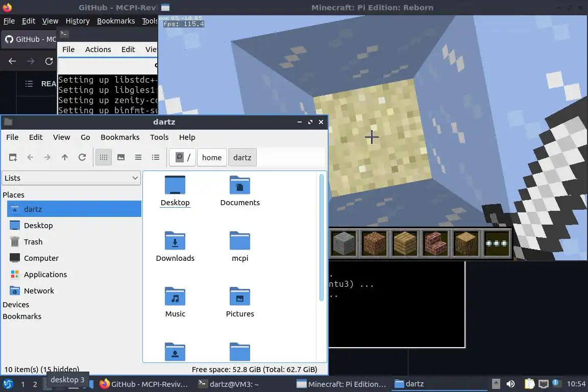Open Minecraft inventory via three-dots slot
Screen dimensions: 588x392
[x=497, y=243]
